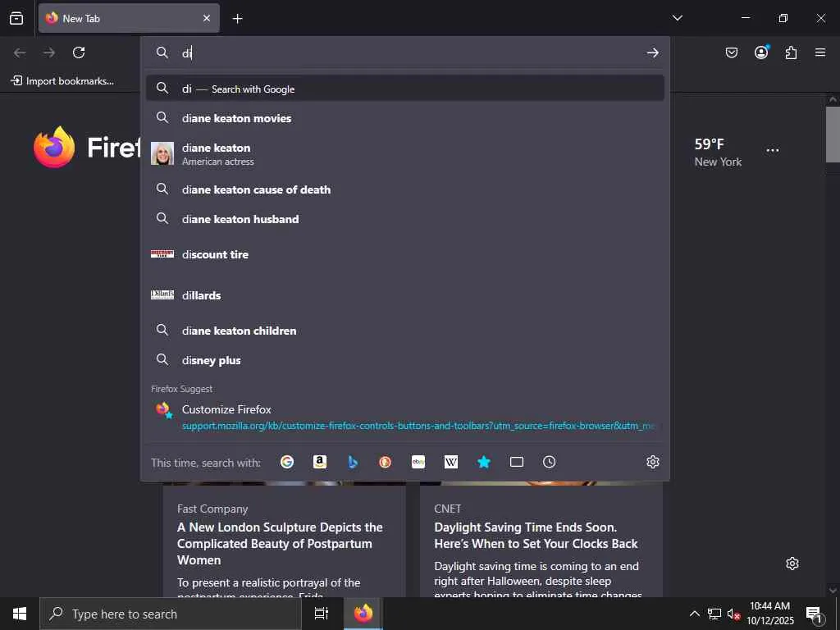
Task: Pick the eBay search engine icon
Action: [418, 462]
